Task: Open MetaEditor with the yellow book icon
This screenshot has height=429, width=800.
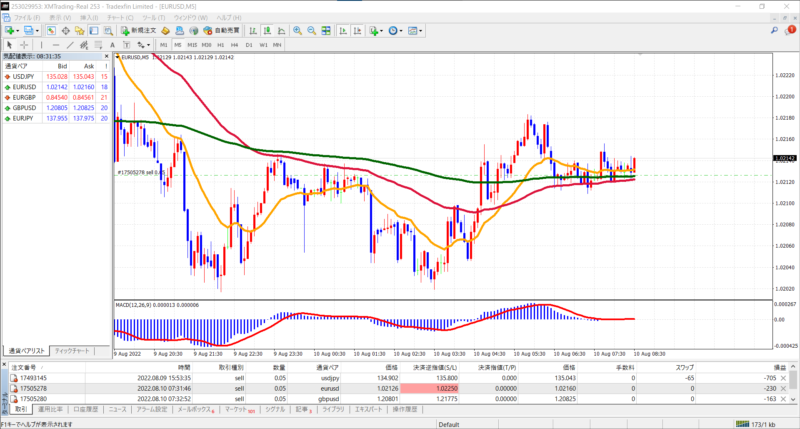Action: pos(165,31)
